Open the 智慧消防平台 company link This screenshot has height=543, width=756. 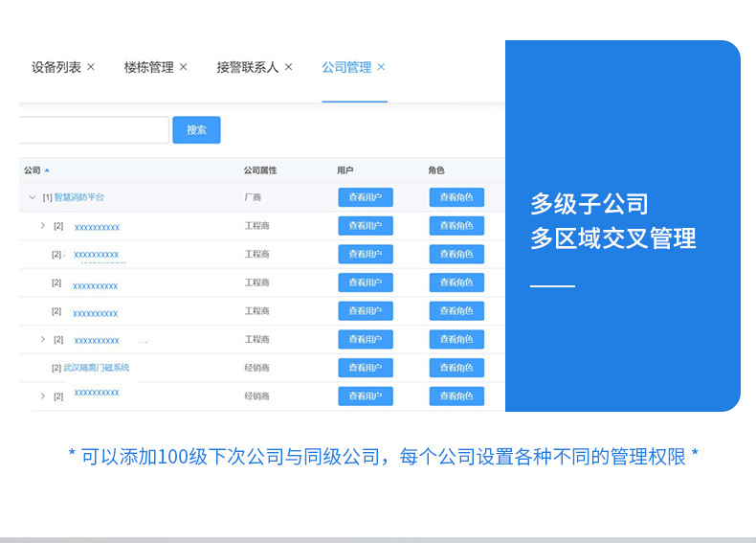tap(78, 197)
